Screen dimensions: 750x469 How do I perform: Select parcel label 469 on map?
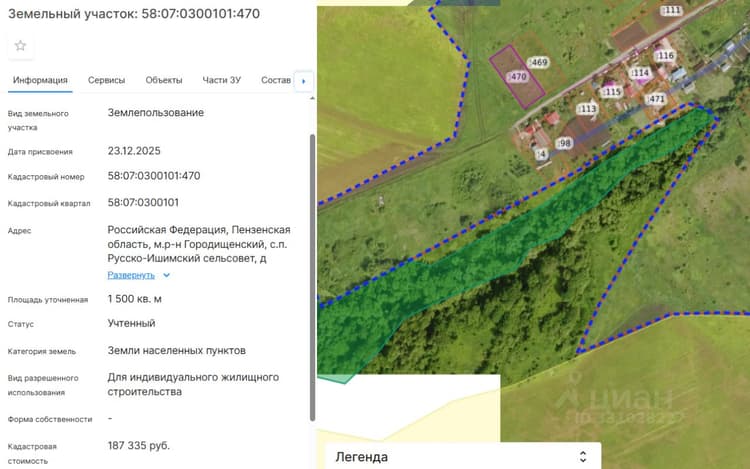click(538, 63)
